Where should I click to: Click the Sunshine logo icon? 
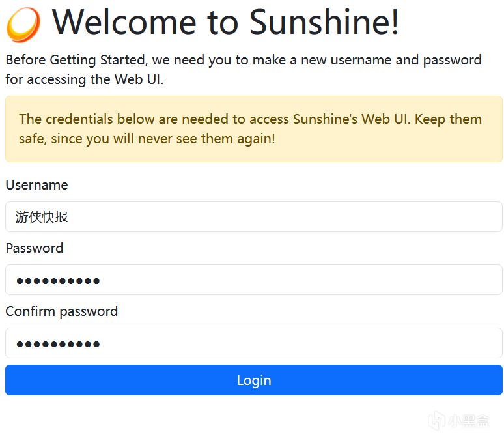pyautogui.click(x=23, y=24)
